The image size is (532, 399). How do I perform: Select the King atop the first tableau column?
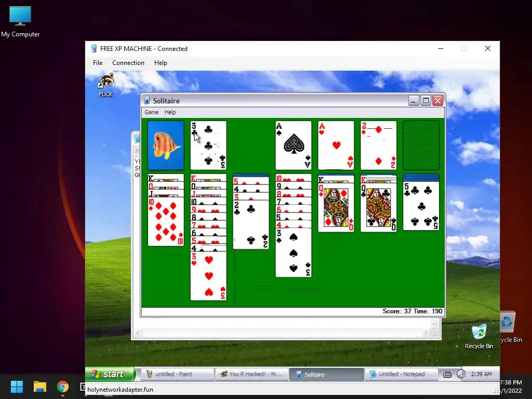(166, 178)
